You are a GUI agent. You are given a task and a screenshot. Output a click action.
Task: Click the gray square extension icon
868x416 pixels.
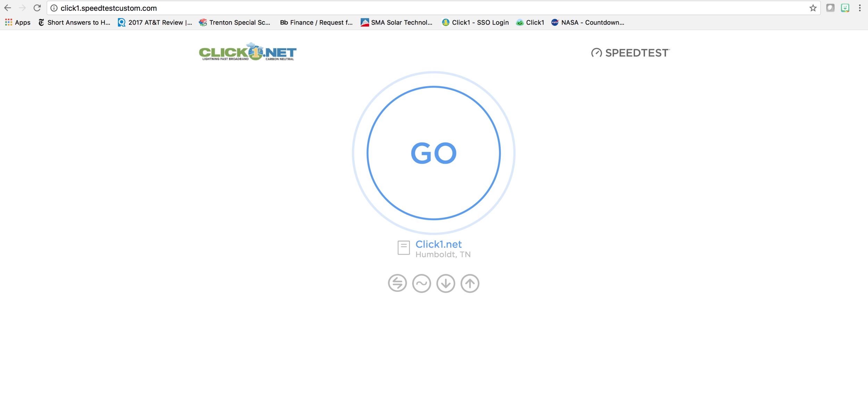pos(830,8)
